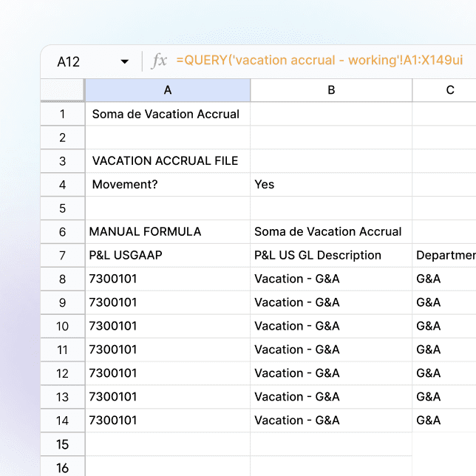Click 'G&A' department cell in row 8
The width and height of the screenshot is (476, 476).
pos(444,279)
